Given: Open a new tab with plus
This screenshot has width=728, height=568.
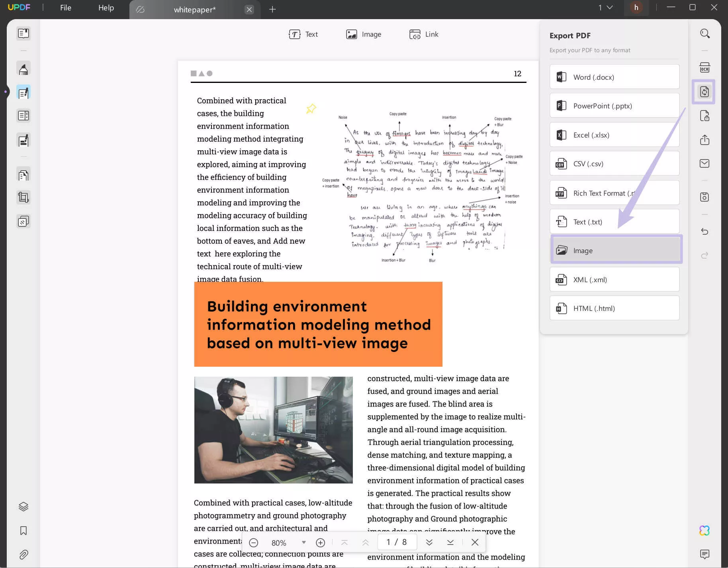Looking at the screenshot, I should tap(272, 9).
